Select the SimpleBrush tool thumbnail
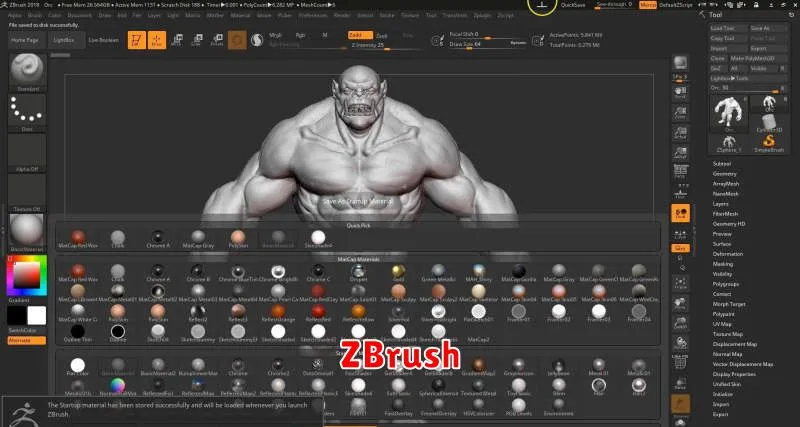This screenshot has width=800, height=427. point(768,144)
